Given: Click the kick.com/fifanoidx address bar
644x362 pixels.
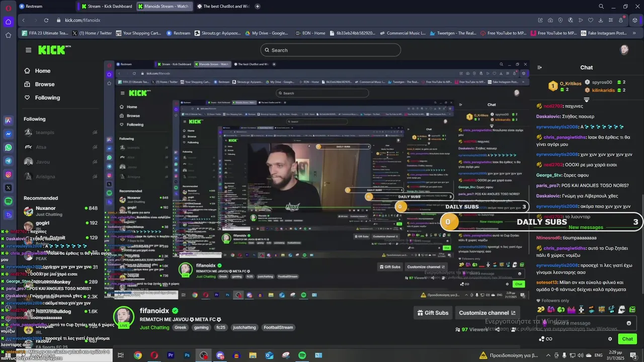Looking at the screenshot, I should pyautogui.click(x=83, y=20).
